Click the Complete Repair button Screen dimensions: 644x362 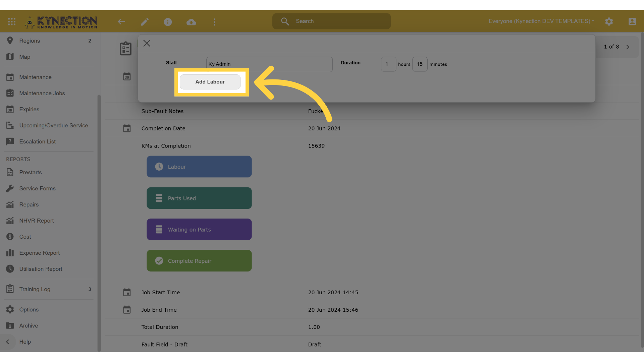click(x=199, y=260)
